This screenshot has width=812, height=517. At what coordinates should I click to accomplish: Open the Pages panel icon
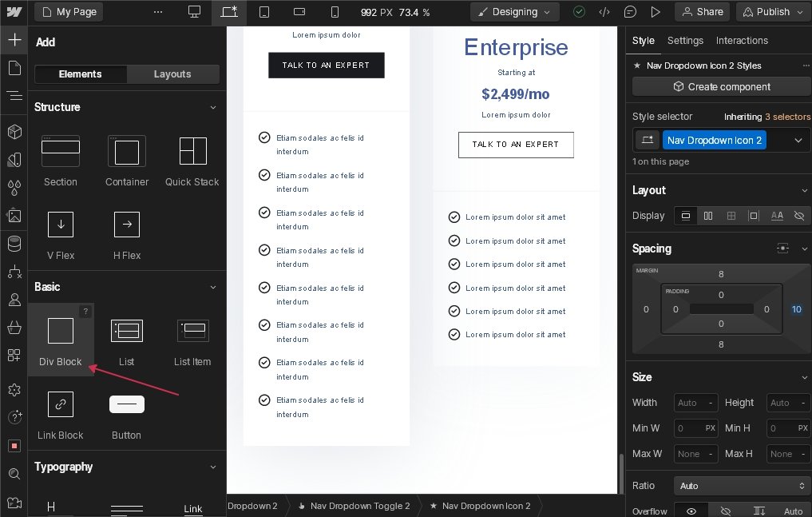click(x=14, y=68)
